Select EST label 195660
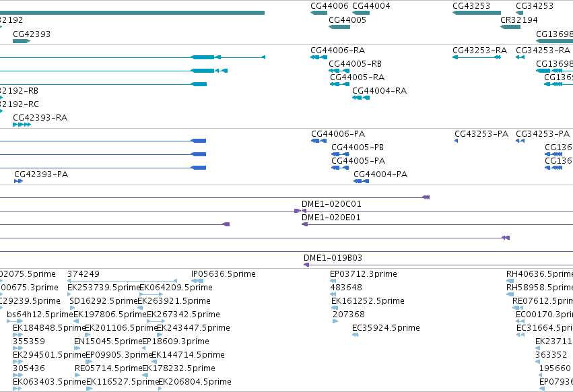 click(x=555, y=369)
